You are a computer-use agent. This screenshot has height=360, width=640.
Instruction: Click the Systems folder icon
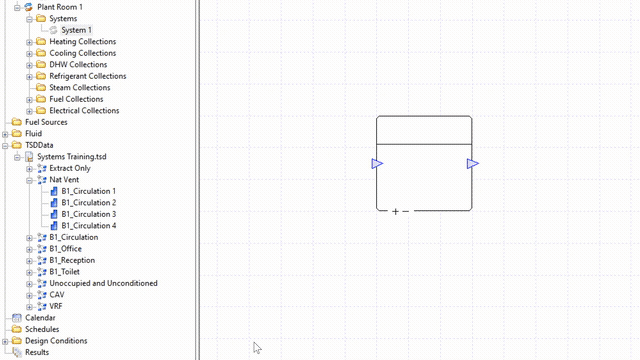[x=41, y=18]
